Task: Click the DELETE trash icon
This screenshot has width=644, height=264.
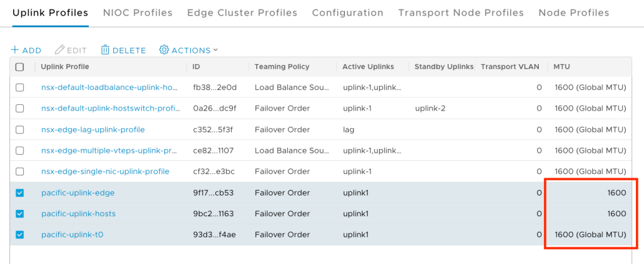Action: (x=105, y=50)
